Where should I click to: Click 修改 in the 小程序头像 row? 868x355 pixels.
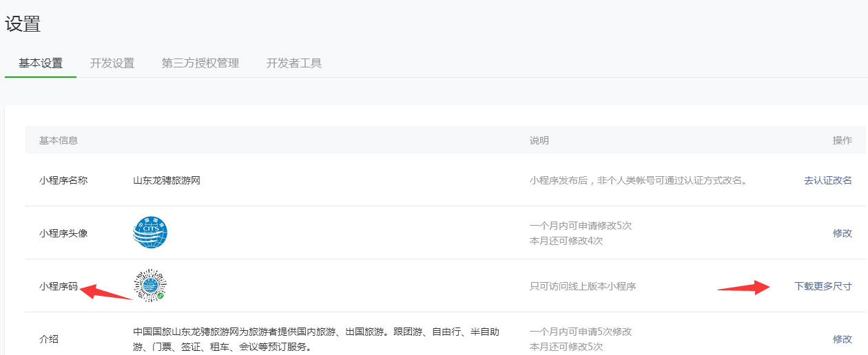842,233
